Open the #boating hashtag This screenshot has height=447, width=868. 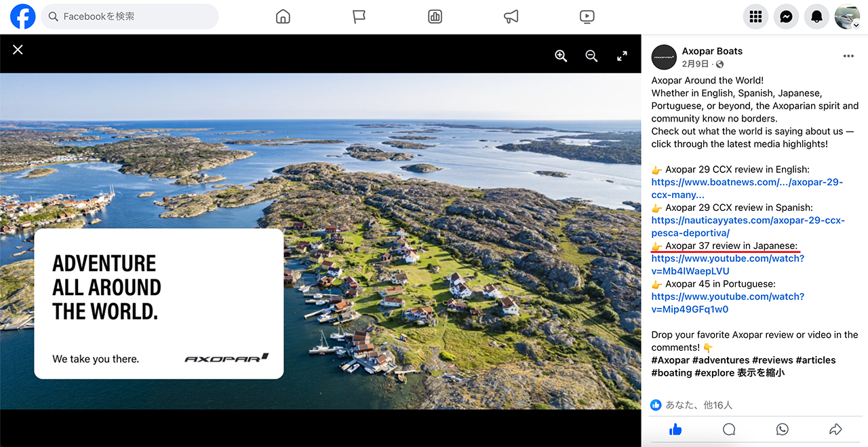671,373
